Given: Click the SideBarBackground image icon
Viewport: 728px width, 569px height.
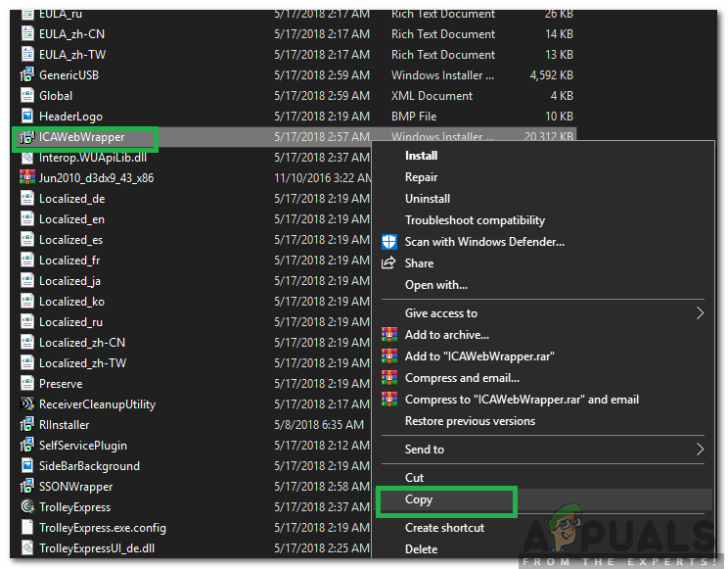Looking at the screenshot, I should pyautogui.click(x=27, y=466).
